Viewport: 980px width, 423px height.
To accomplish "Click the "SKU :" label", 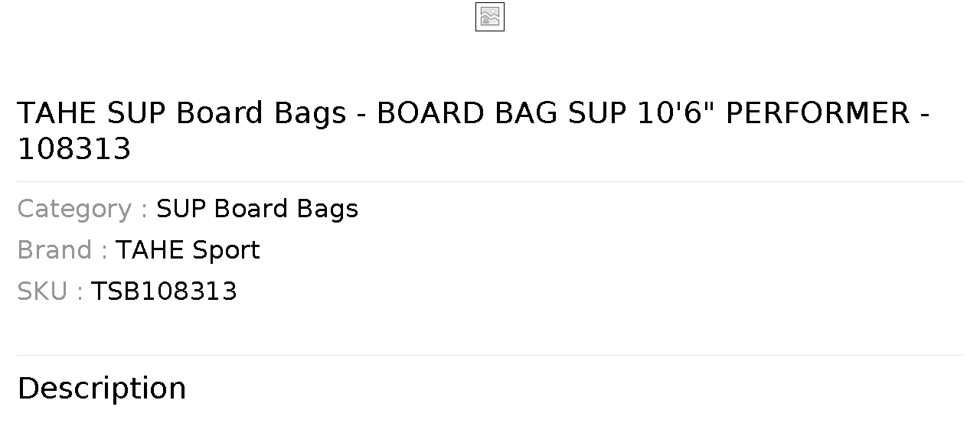I will (x=51, y=291).
